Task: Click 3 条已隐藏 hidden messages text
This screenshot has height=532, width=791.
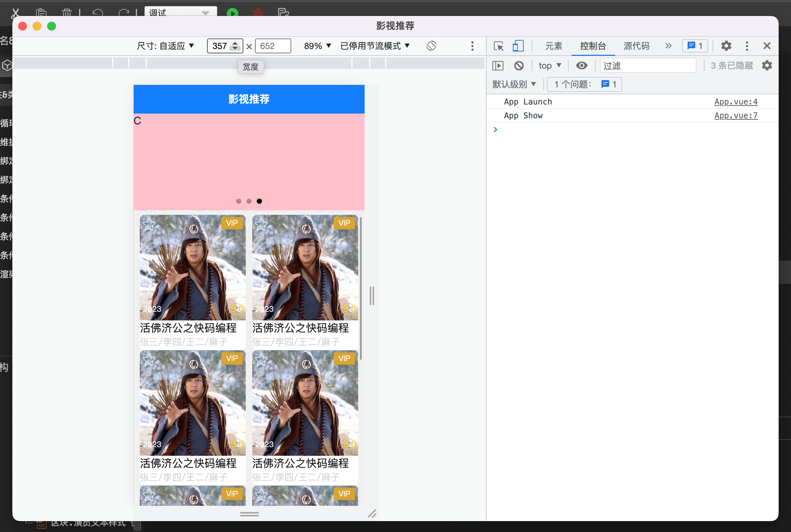Action: point(732,66)
